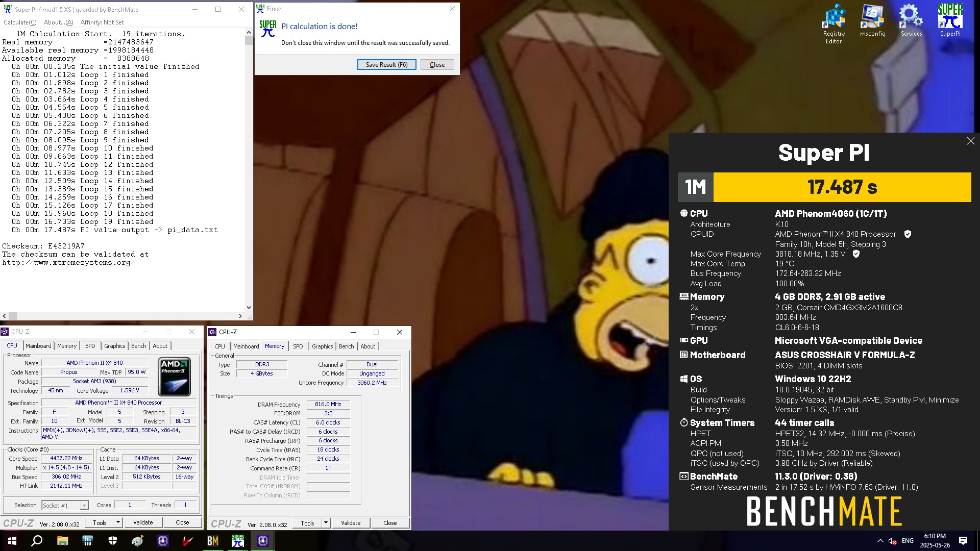This screenshot has width=980, height=551.
Task: Click Save Result (F6) button
Action: (x=386, y=65)
